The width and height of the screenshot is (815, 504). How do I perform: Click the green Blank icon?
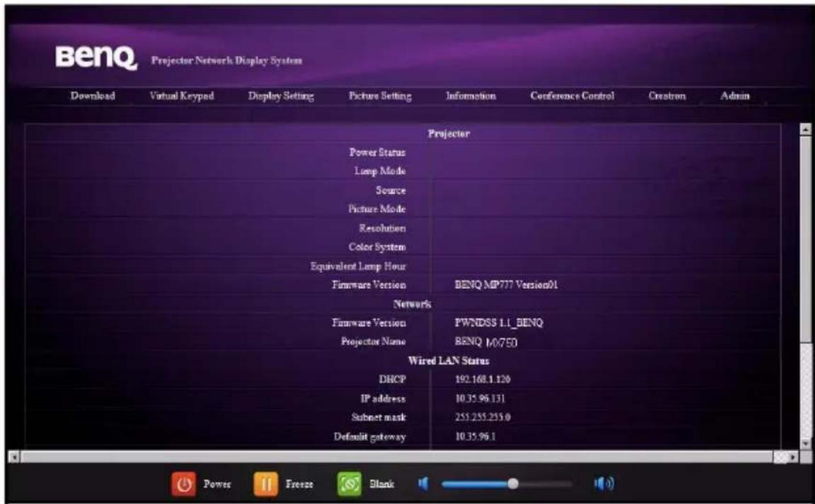[349, 484]
